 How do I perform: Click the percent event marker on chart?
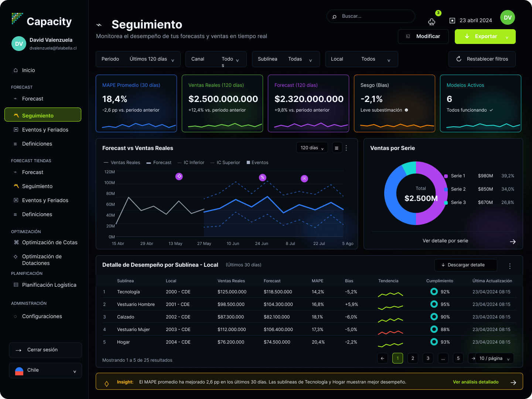click(263, 177)
